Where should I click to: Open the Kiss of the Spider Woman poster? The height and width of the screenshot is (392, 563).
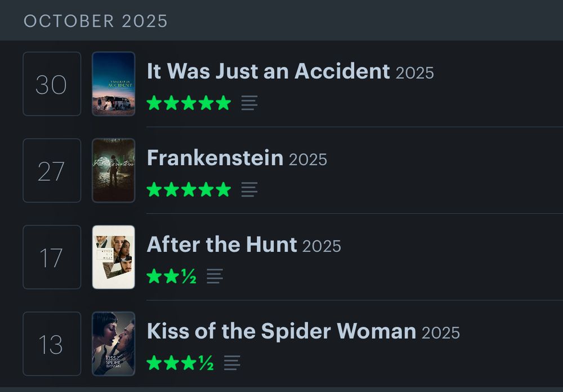pos(114,344)
